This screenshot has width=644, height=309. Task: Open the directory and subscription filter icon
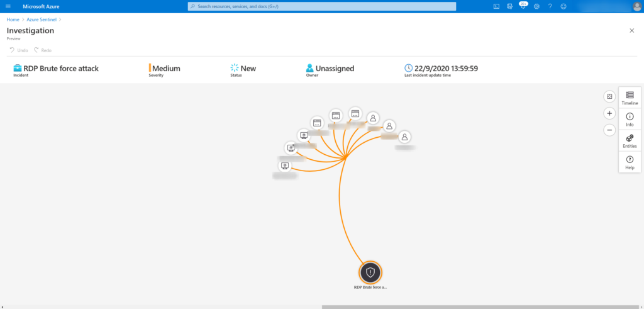click(509, 6)
